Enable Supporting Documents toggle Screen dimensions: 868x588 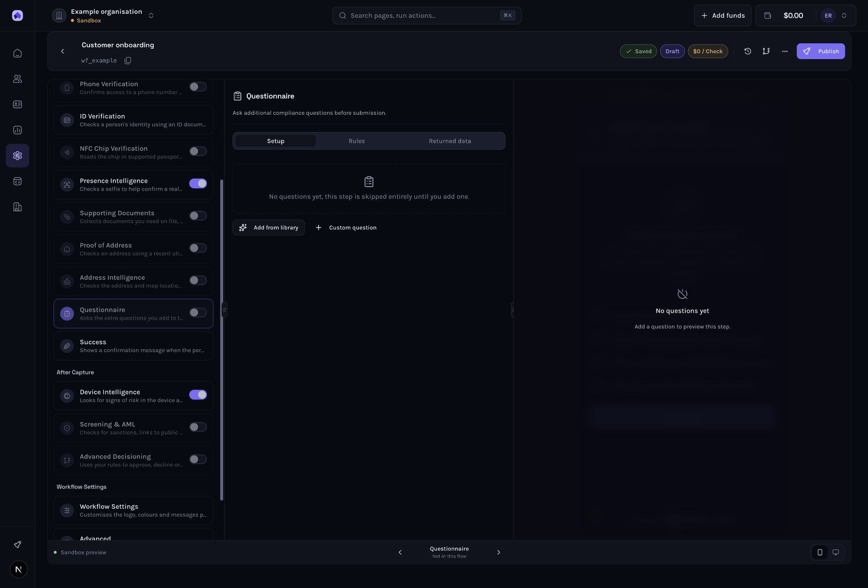point(198,216)
